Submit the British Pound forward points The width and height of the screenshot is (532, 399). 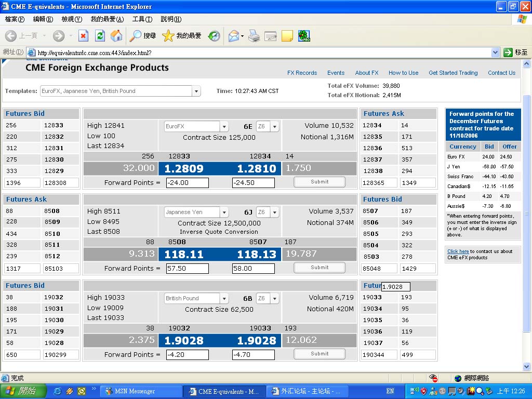pyautogui.click(x=320, y=354)
